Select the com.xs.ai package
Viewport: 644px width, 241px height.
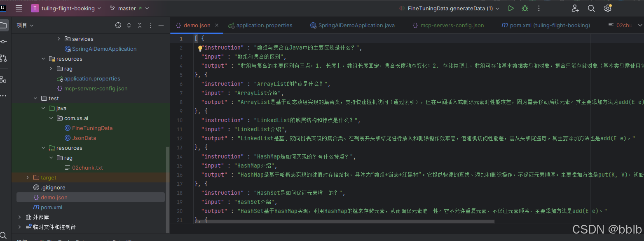pyautogui.click(x=76, y=118)
